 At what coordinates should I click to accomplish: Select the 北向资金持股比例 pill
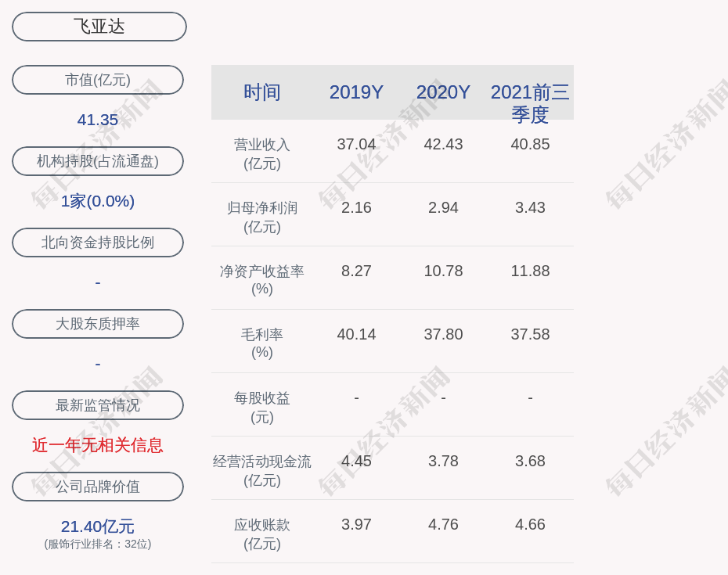point(98,243)
